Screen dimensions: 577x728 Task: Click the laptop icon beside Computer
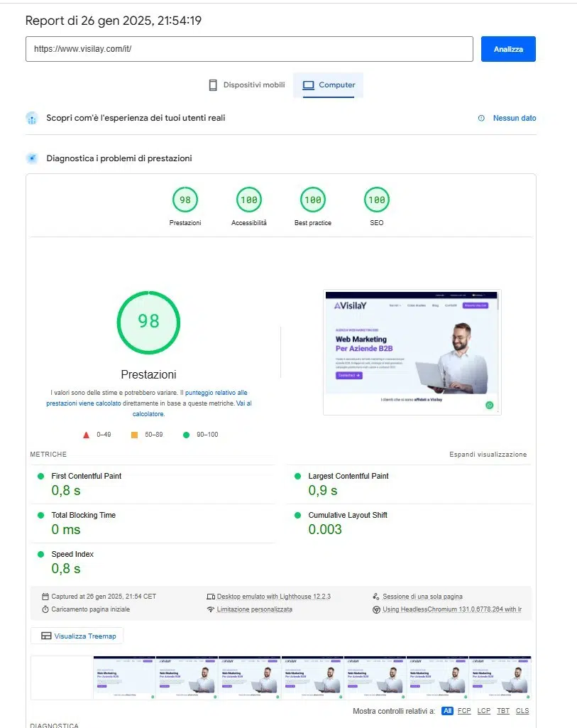[x=309, y=85]
